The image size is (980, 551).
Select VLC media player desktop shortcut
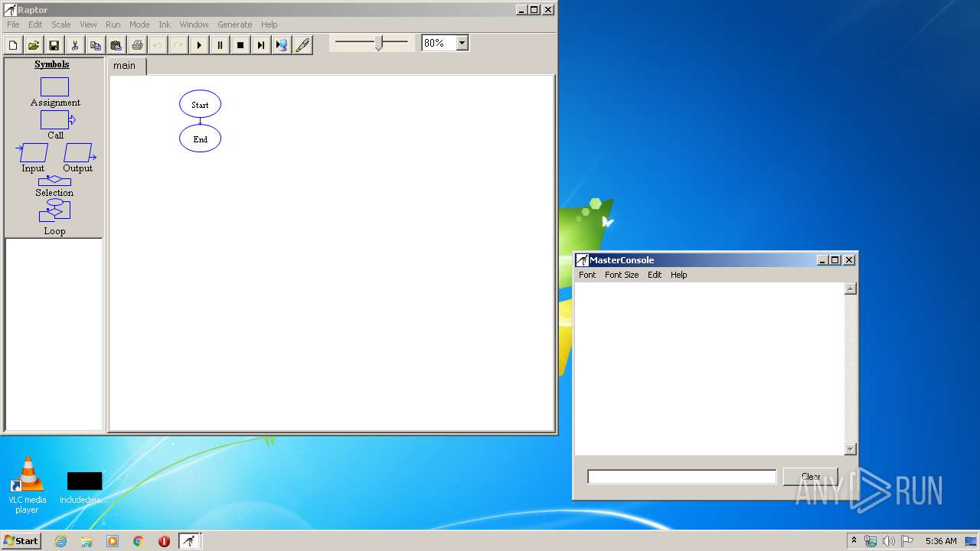[28, 485]
